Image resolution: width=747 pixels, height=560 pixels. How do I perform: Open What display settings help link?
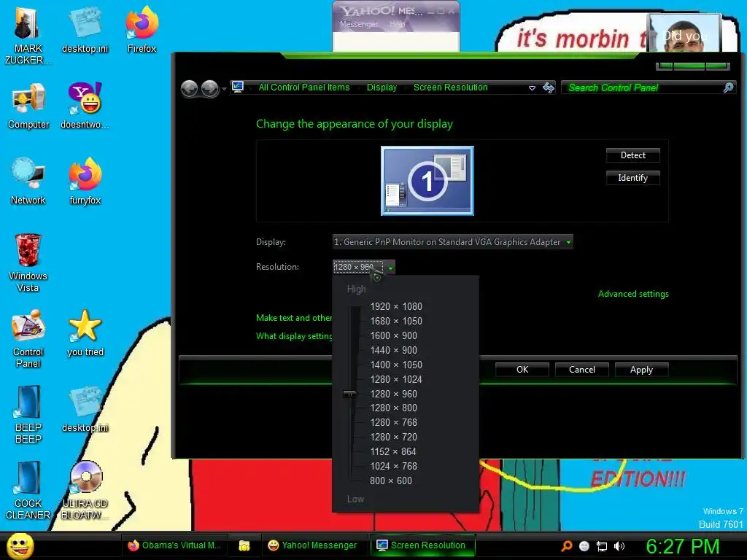[x=294, y=336]
